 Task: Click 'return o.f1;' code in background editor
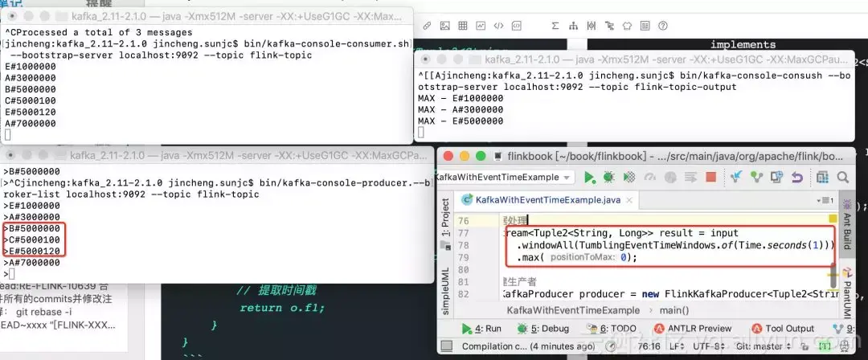[282, 308]
